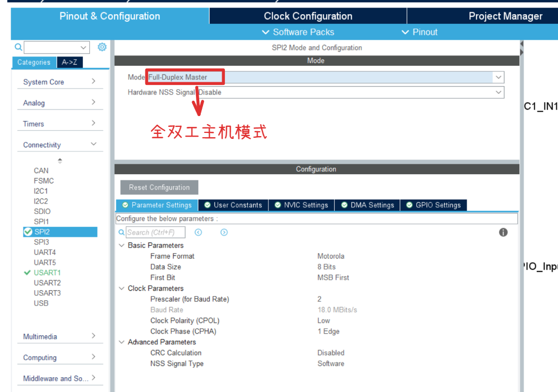Collapse the Advanced Parameters group
The height and width of the screenshot is (392, 558).
[121, 342]
